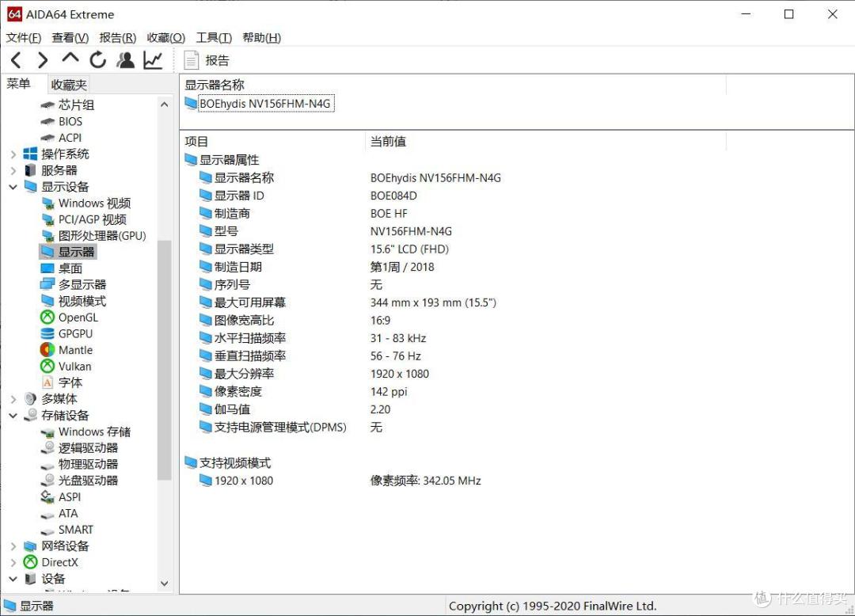Click the 多媒体 speaker icon
Image resolution: width=855 pixels, height=616 pixels.
tap(31, 399)
